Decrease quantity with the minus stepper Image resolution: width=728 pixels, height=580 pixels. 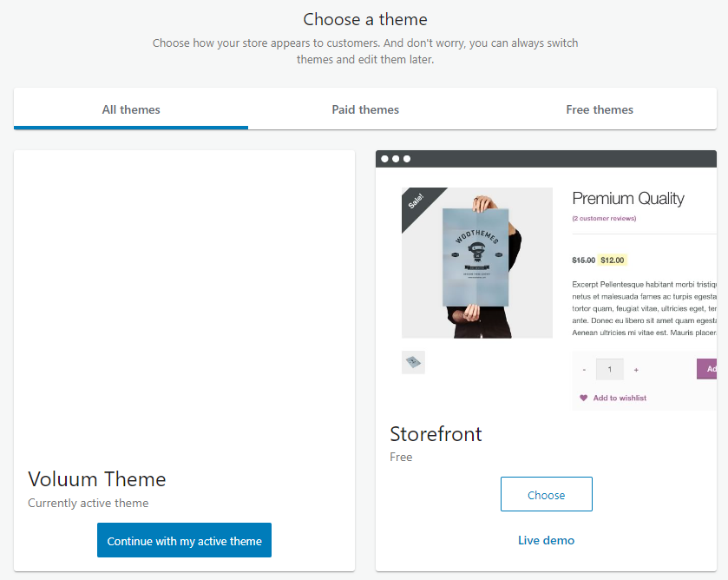coord(584,369)
